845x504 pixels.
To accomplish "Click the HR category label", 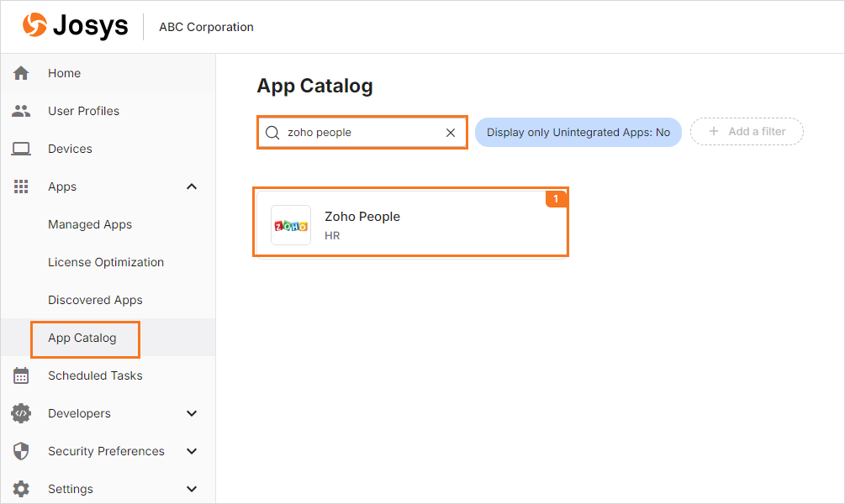I will (332, 235).
